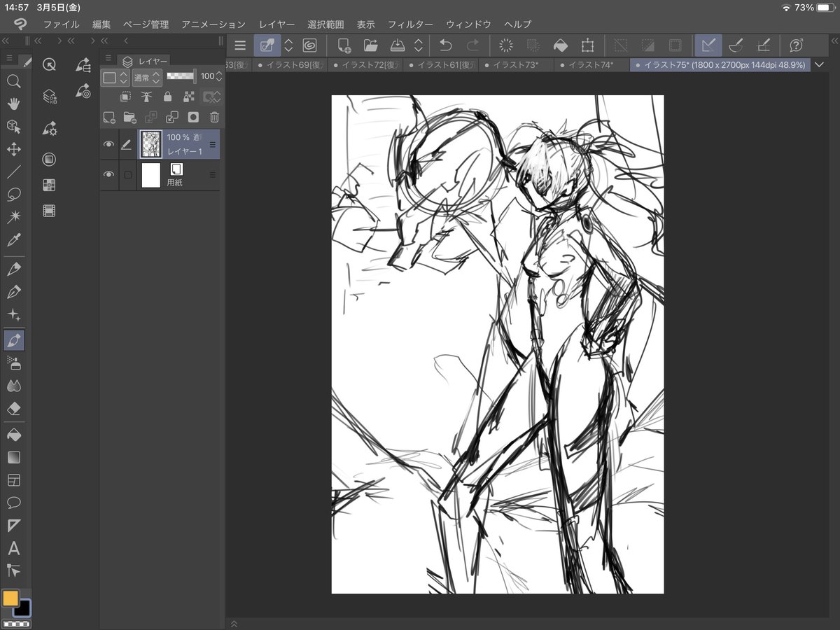Select the レイヤー1 thumbnail
The height and width of the screenshot is (630, 840).
pos(151,144)
